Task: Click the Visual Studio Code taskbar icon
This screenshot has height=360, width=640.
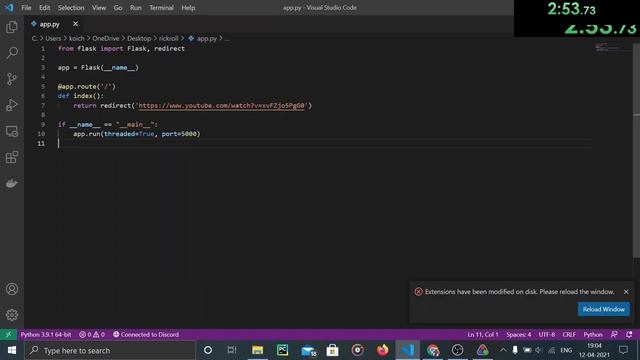Action: click(407, 350)
